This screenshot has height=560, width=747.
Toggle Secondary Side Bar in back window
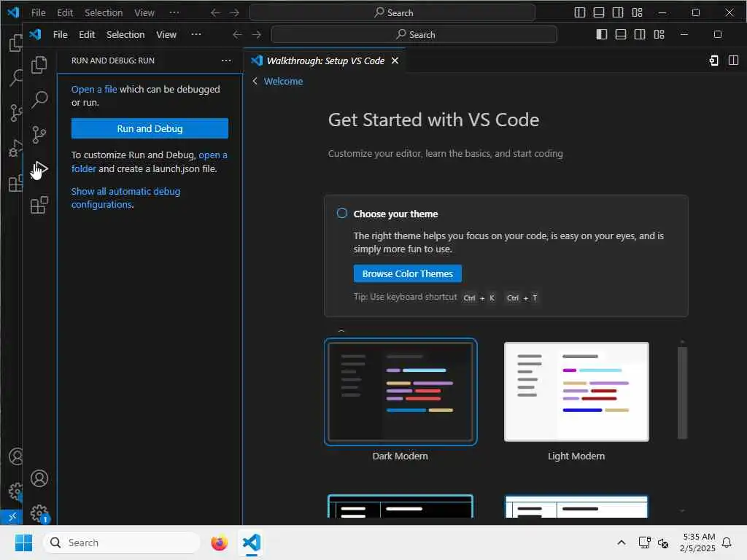pos(618,12)
